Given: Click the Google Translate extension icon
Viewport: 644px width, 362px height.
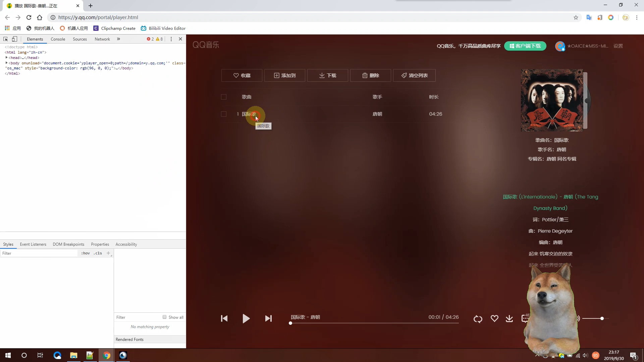Looking at the screenshot, I should [589, 17].
